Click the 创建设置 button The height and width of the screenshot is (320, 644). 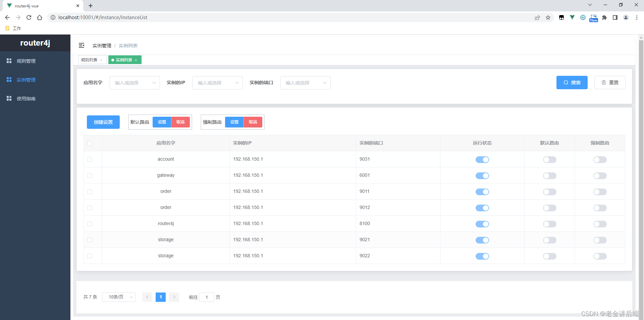pyautogui.click(x=103, y=122)
